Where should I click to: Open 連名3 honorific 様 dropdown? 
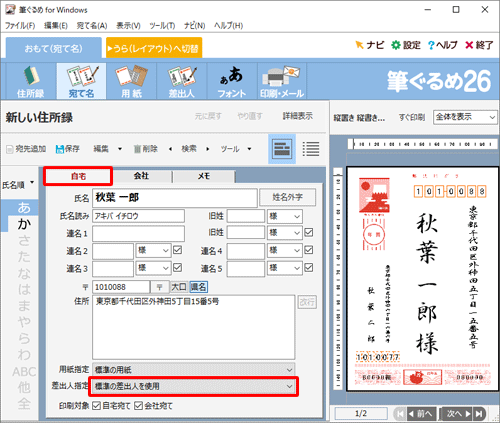153,268
